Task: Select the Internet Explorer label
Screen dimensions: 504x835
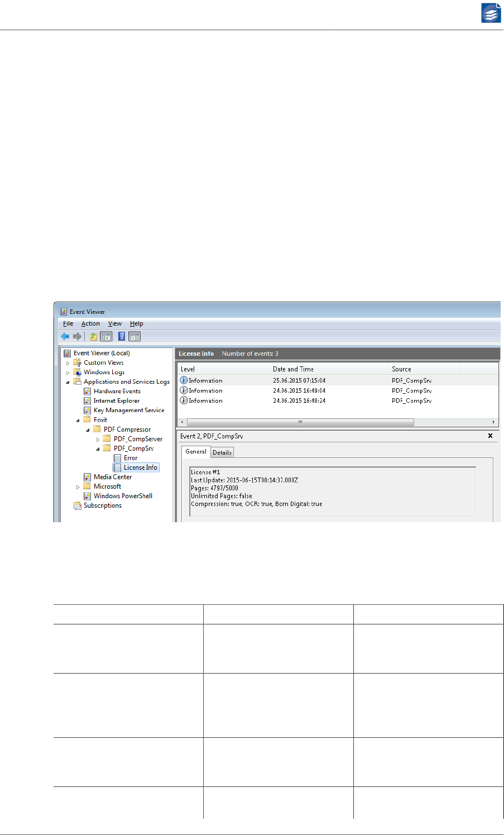Action: point(117,400)
